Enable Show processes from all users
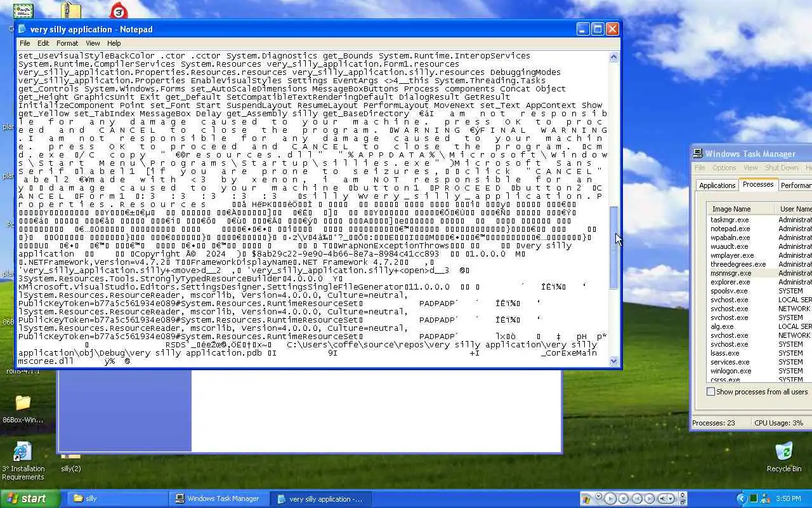812x508 pixels. [x=710, y=392]
